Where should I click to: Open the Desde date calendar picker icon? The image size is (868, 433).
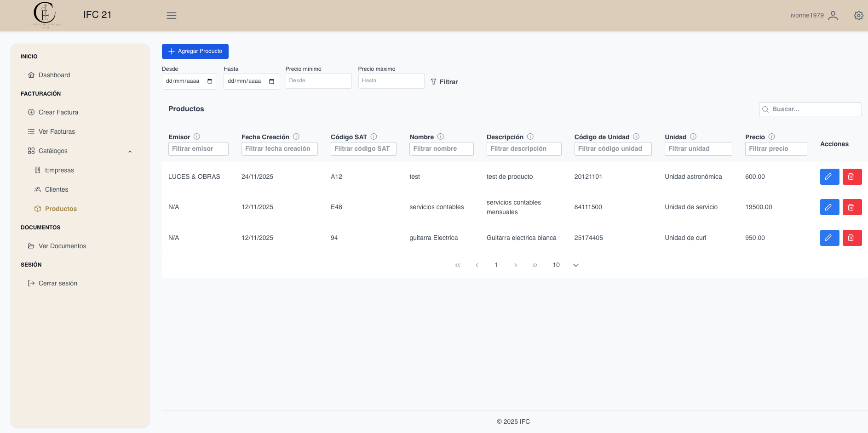[x=210, y=81]
